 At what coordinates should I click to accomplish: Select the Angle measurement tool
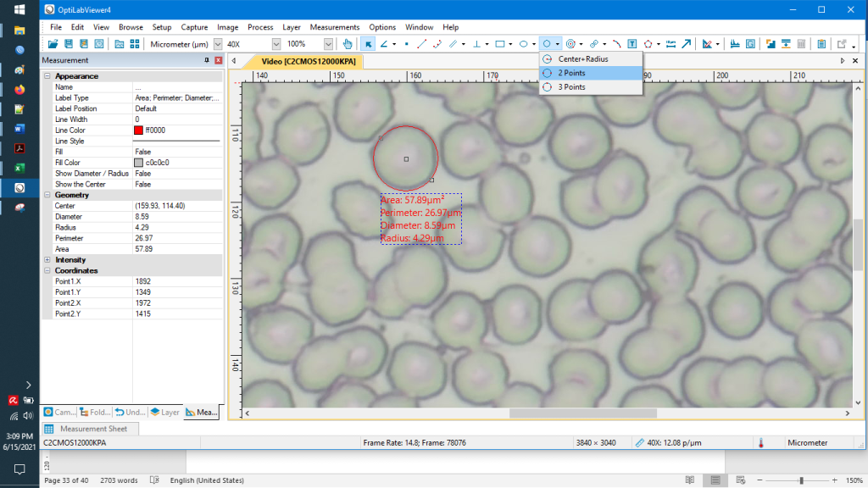384,44
